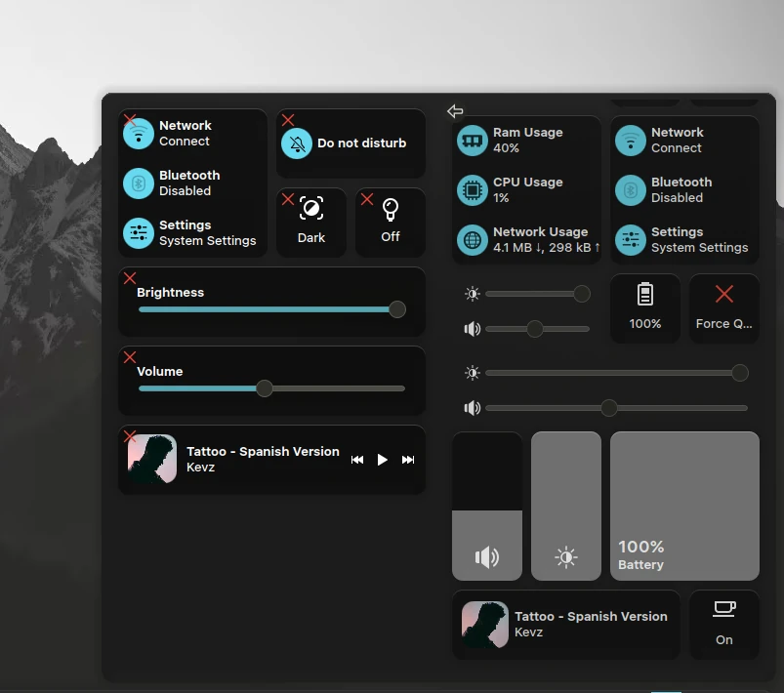The image size is (784, 693).
Task: Toggle the Dark theme tile
Action: click(x=310, y=222)
